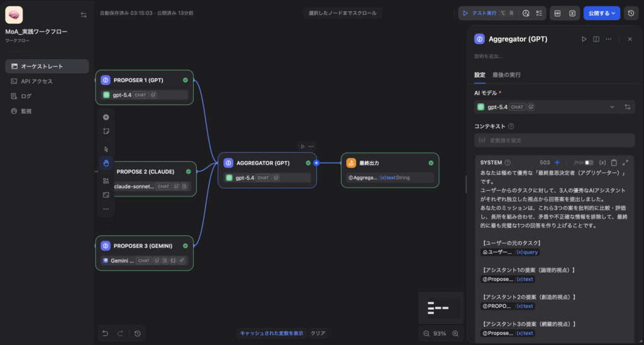Open run history clock icon in toolbar
This screenshot has height=345, width=644.
(526, 13)
